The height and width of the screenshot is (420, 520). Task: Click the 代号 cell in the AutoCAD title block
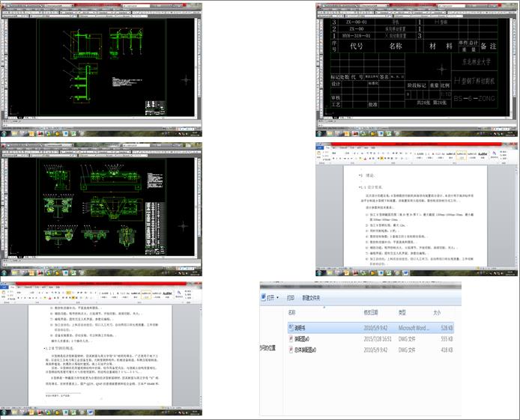[357, 46]
